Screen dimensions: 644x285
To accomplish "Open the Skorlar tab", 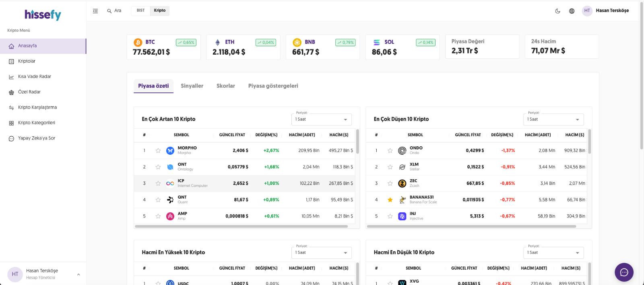I will (x=226, y=86).
